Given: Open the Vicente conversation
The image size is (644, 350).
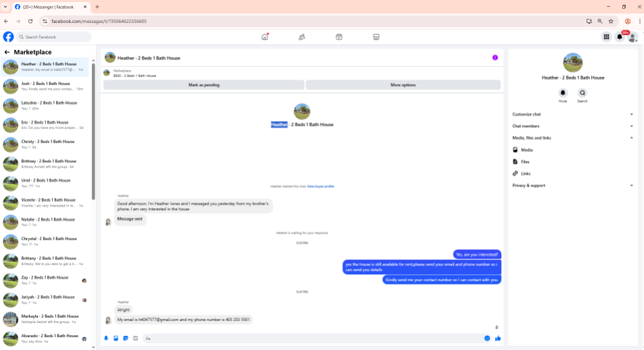Looking at the screenshot, I should (x=45, y=203).
